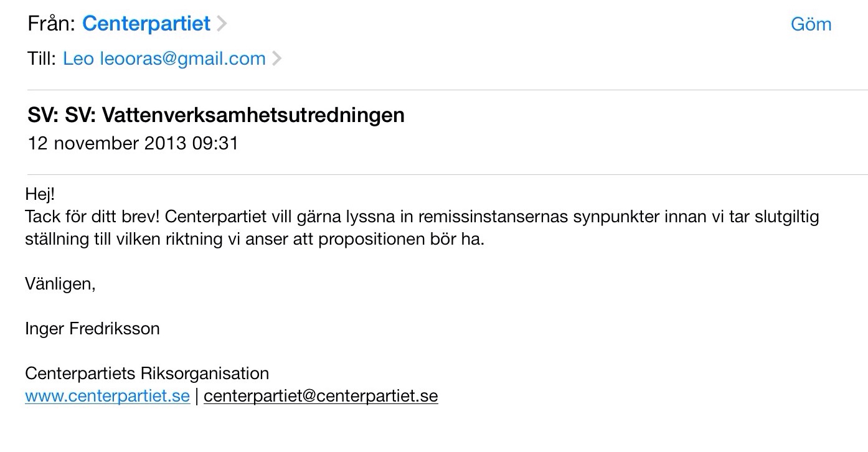Open the centerpartiet@centerpartiet.se email link

click(321, 396)
